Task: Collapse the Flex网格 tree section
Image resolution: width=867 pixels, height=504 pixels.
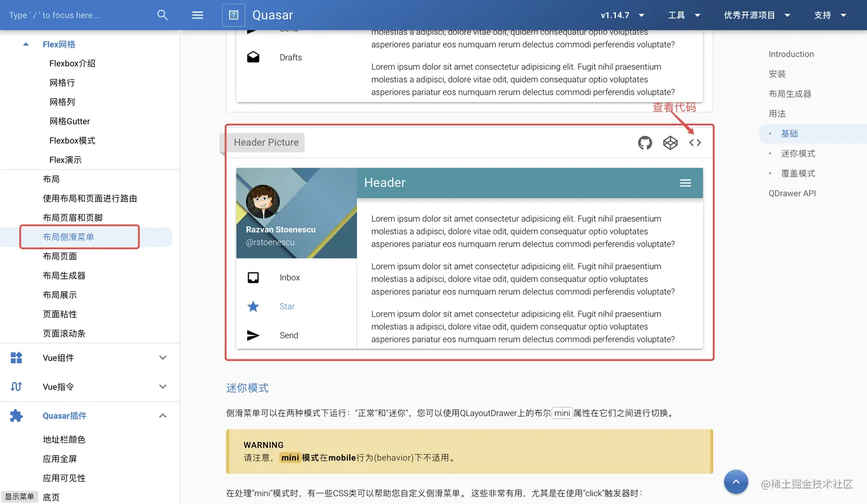Action: pos(26,44)
